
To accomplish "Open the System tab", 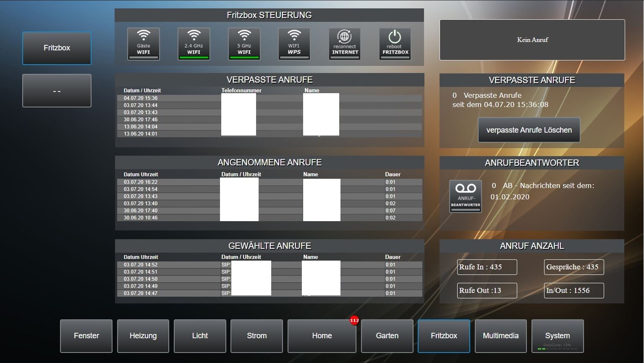I will click(x=558, y=336).
